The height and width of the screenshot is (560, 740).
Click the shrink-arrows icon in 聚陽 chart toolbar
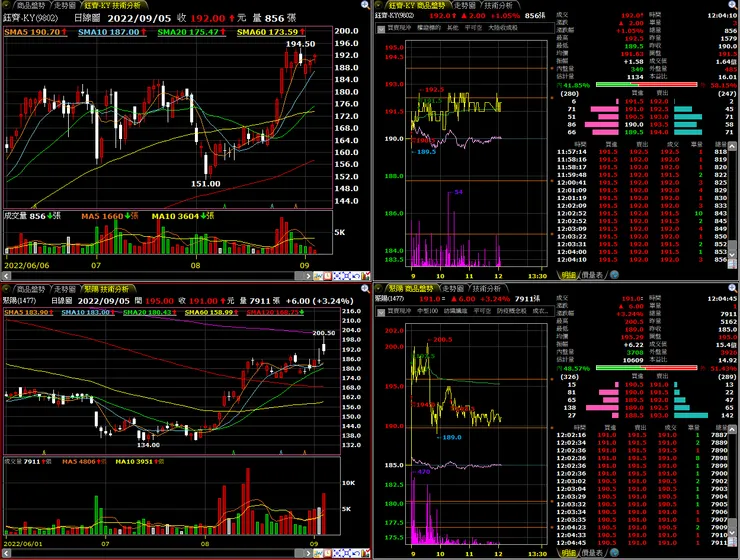click(x=346, y=553)
